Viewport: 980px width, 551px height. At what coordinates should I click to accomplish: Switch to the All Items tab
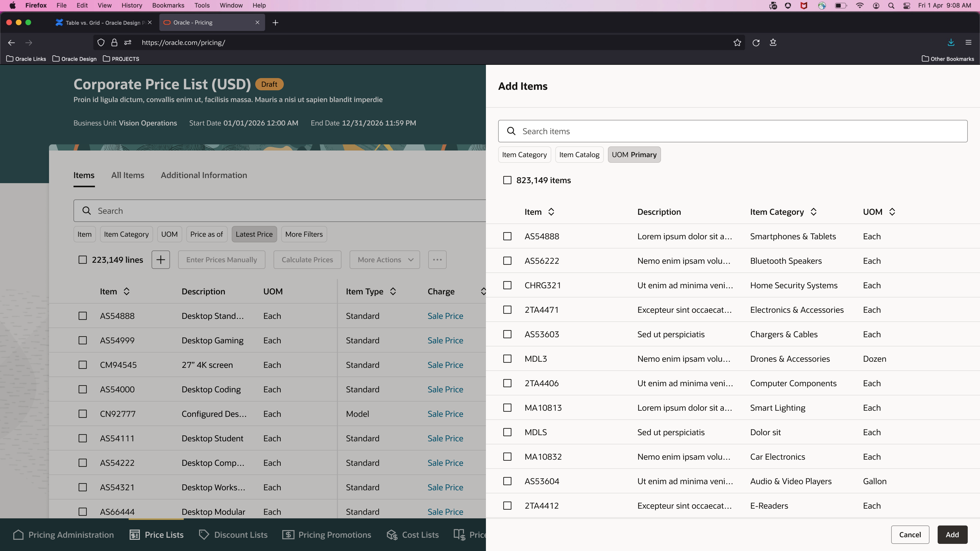click(127, 175)
